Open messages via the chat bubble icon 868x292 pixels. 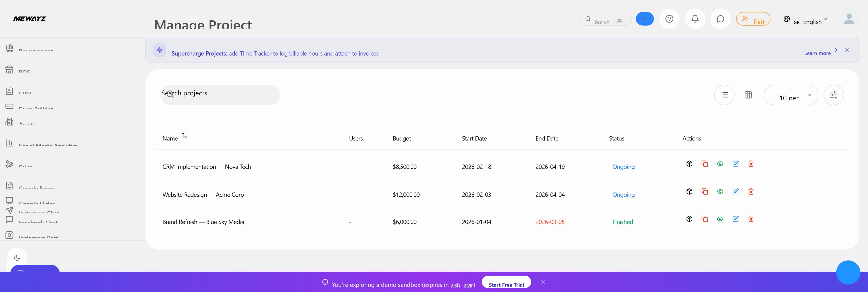(x=720, y=19)
